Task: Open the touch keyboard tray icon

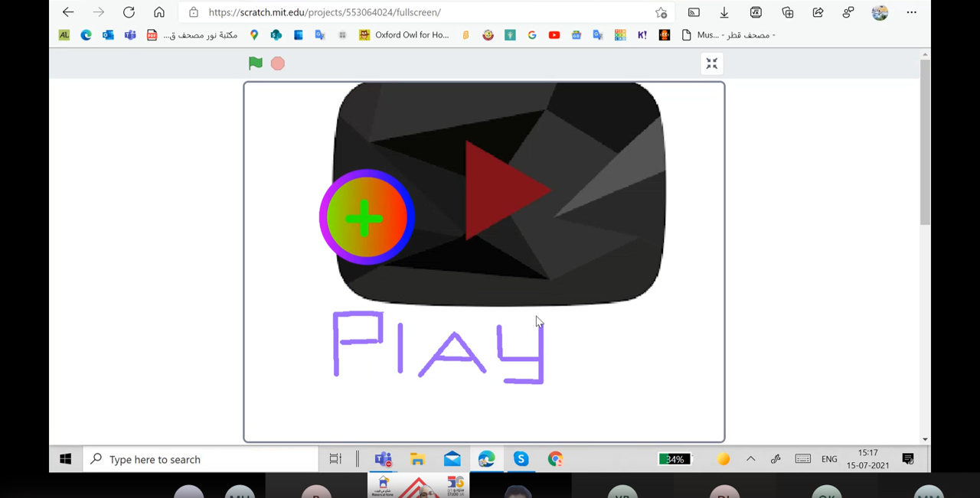Action: click(x=802, y=459)
